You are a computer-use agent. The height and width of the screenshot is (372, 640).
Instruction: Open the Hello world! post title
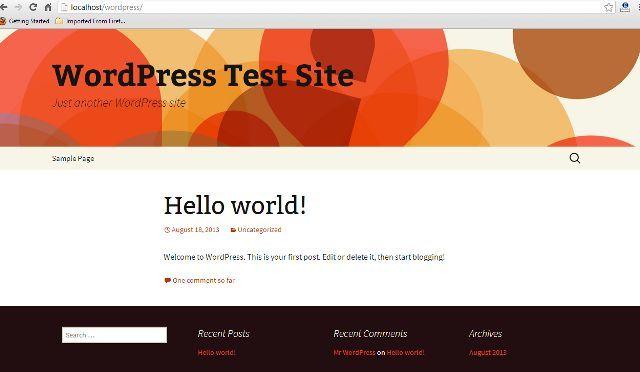pyautogui.click(x=235, y=205)
